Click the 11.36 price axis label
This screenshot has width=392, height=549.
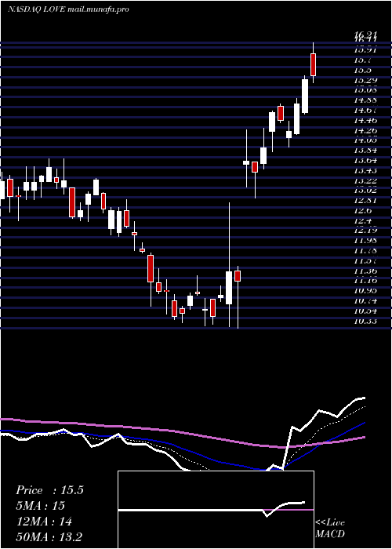(x=365, y=271)
